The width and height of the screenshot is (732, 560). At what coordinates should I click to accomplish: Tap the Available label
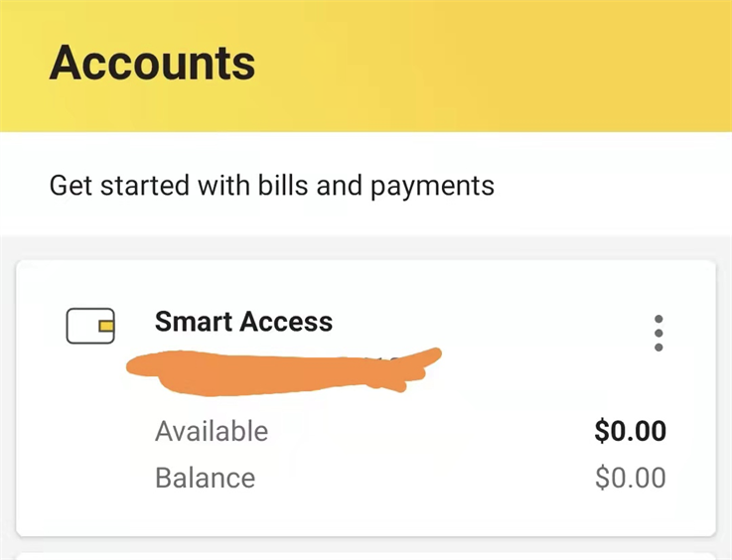[212, 431]
